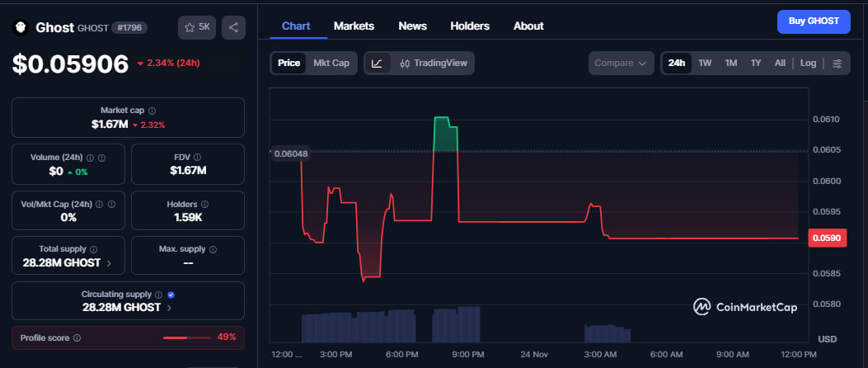The width and height of the screenshot is (868, 368).
Task: Expand Total supply 28.28M GHOST chevron
Action: pos(109,263)
